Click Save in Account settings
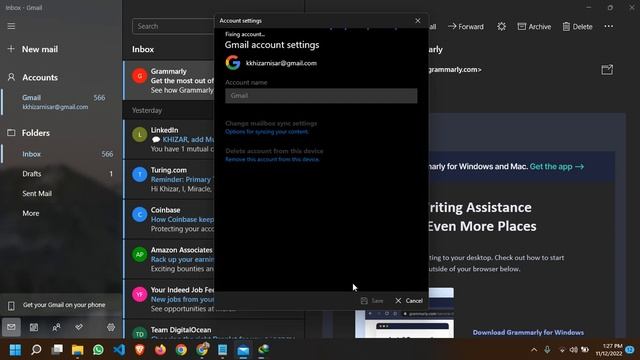 372,301
